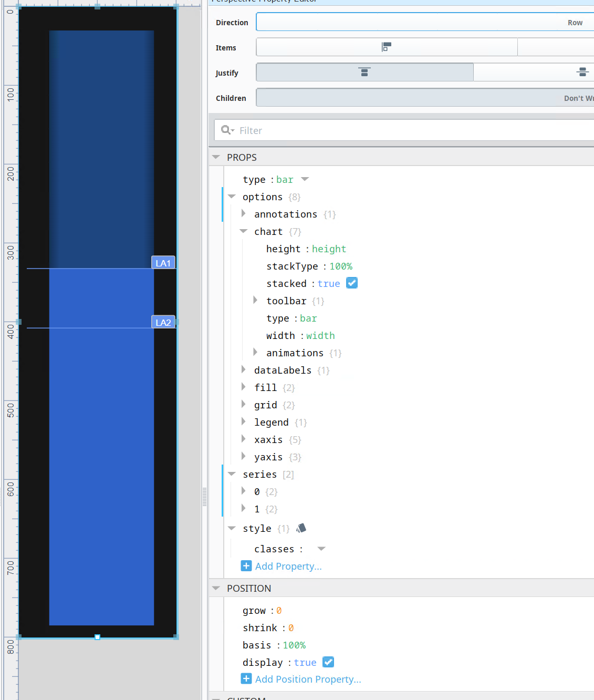Collapse the options node

pyautogui.click(x=232, y=197)
